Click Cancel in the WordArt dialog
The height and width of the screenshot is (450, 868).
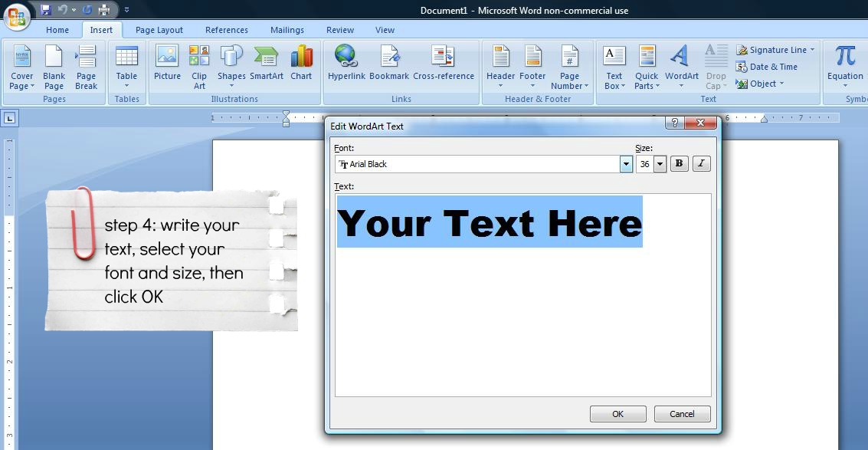coord(682,414)
